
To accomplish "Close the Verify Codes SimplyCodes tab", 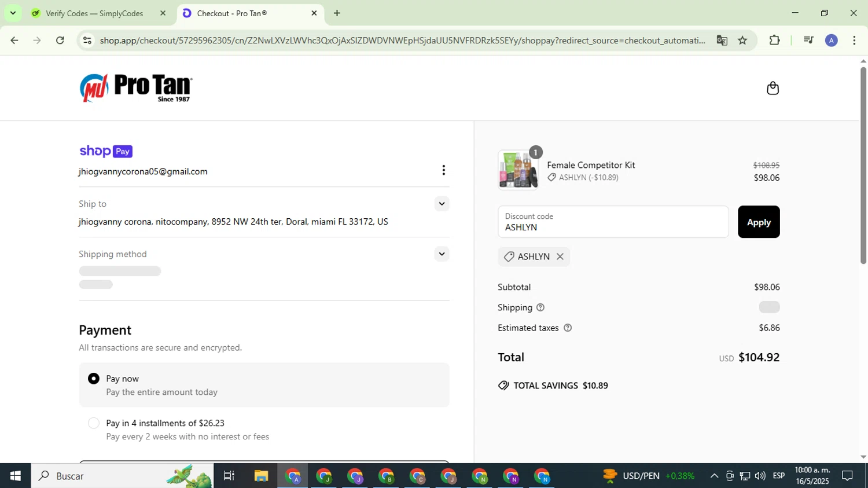I will click(163, 13).
